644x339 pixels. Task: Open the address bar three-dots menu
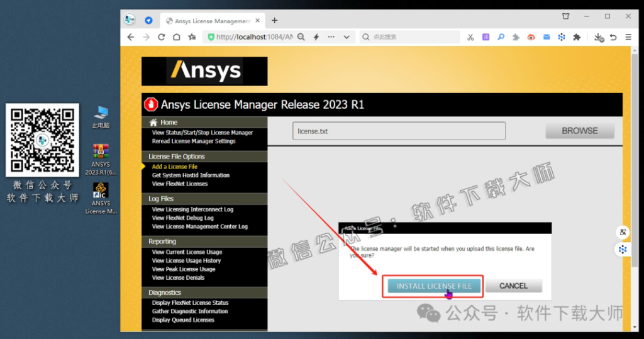(331, 37)
